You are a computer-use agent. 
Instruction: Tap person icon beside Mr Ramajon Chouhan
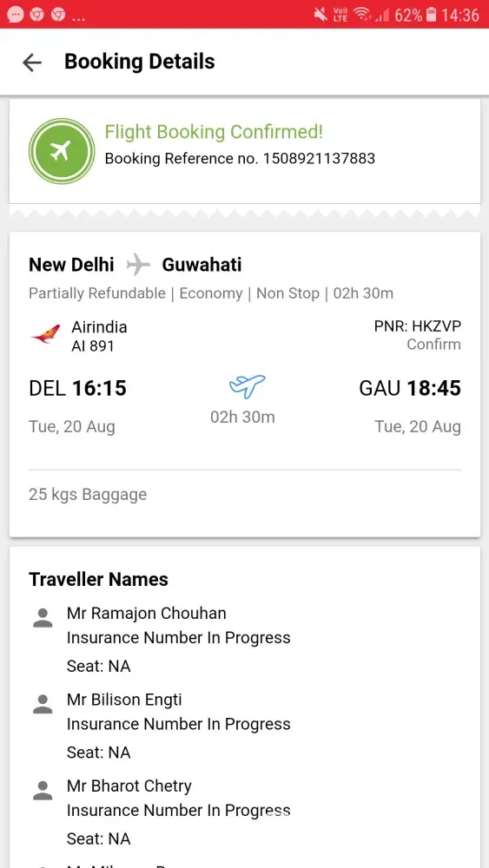[x=43, y=618]
